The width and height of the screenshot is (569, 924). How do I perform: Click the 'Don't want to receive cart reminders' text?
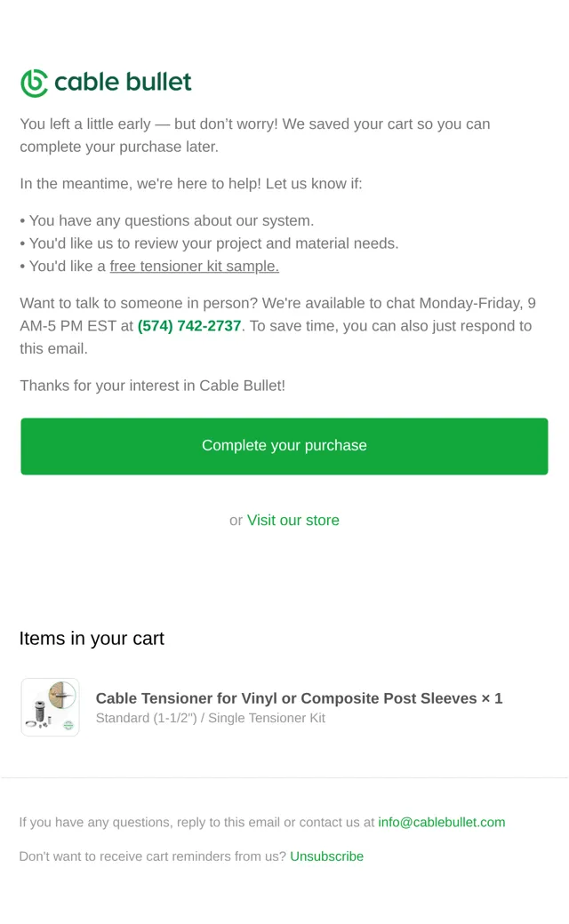pyautogui.click(x=152, y=856)
